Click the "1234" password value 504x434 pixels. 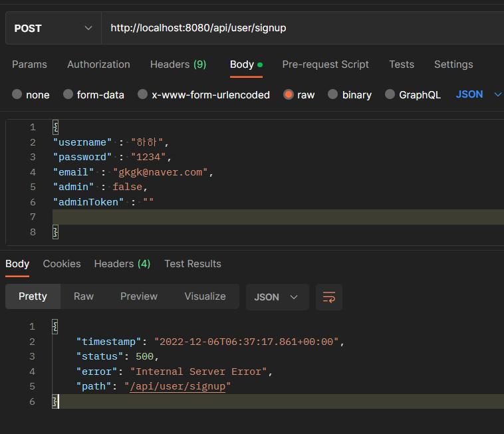coord(148,157)
